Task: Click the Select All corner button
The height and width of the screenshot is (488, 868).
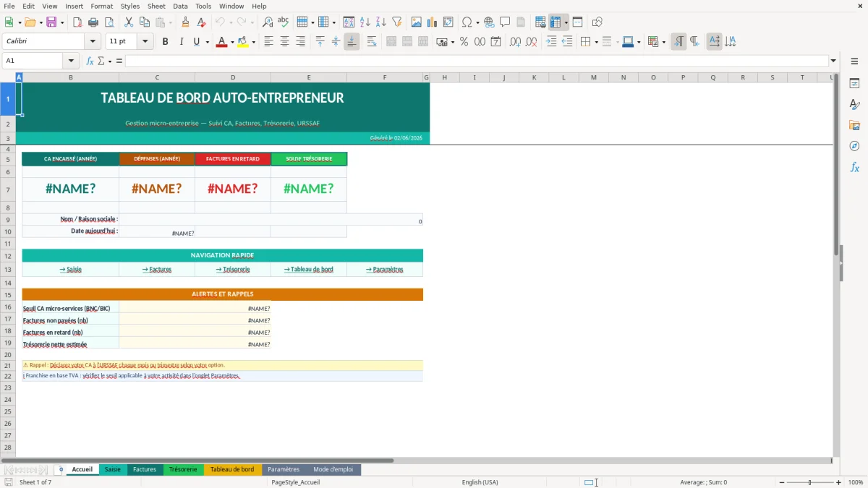Action: [8, 77]
